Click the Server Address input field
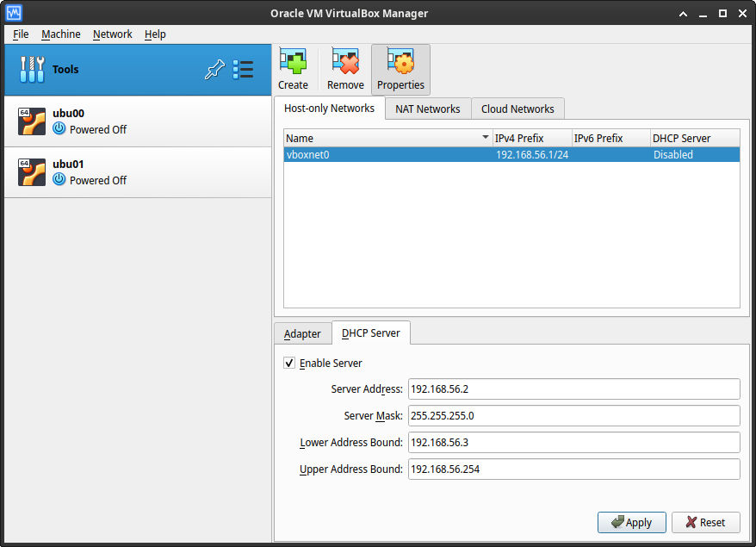The image size is (756, 547). (x=573, y=388)
